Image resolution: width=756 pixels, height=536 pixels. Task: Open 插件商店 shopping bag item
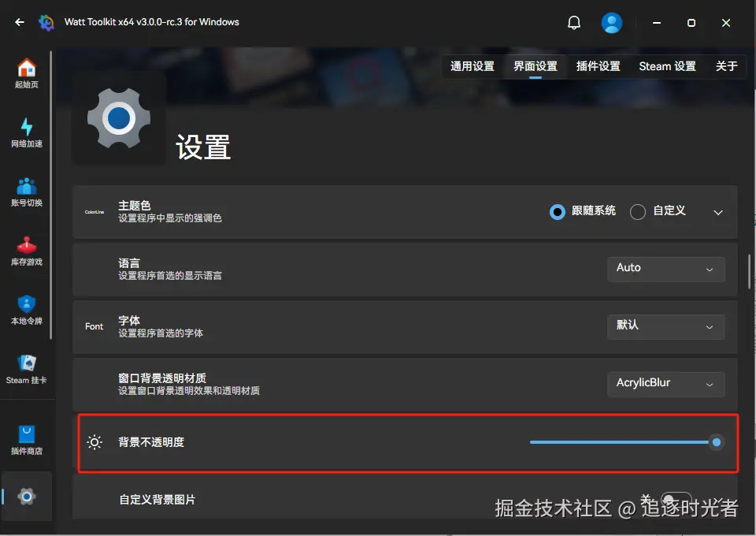click(x=27, y=441)
